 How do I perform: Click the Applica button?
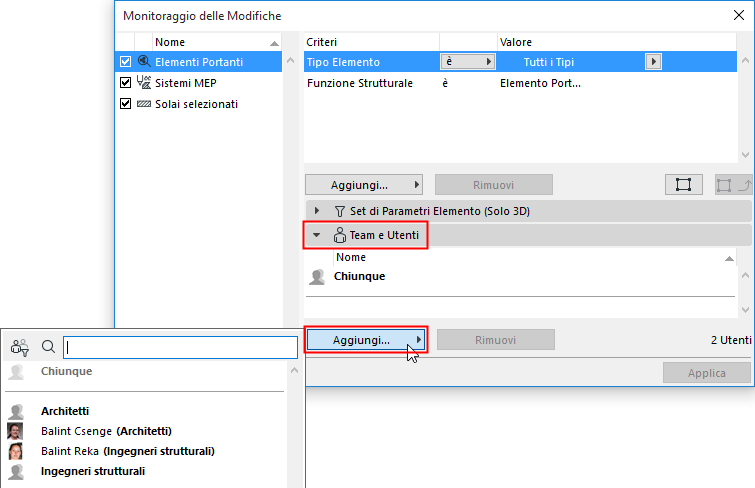(x=706, y=373)
